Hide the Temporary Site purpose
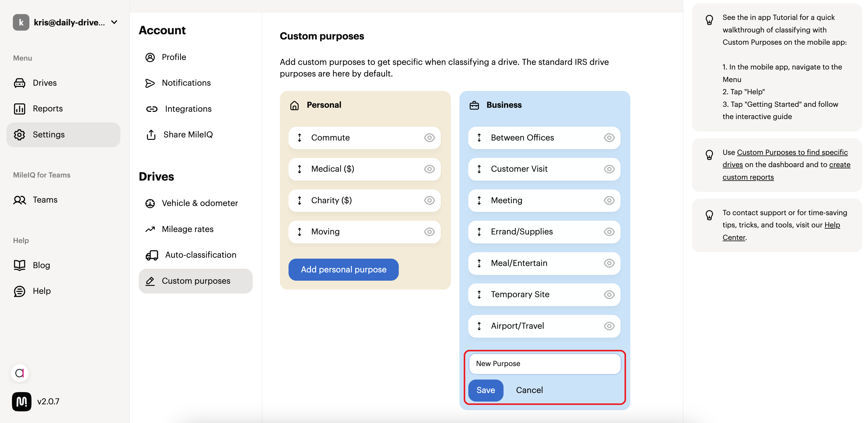This screenshot has width=868, height=423. click(609, 295)
